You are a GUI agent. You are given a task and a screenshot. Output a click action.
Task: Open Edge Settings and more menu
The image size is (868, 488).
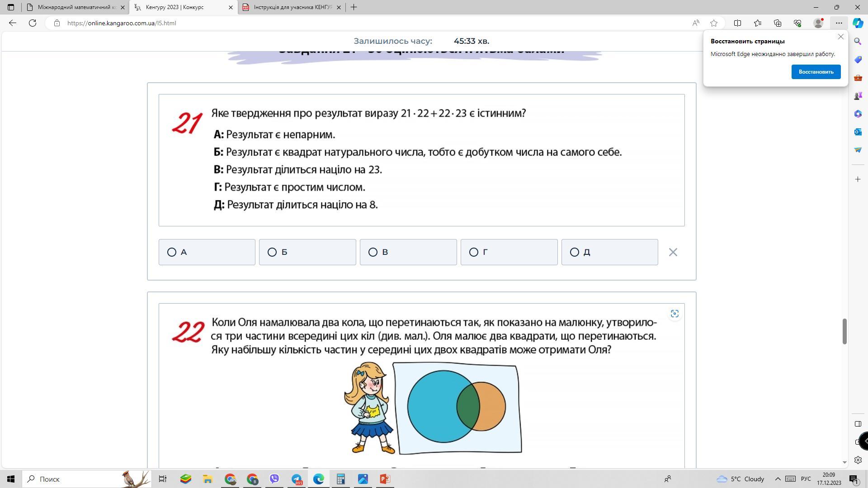click(839, 23)
